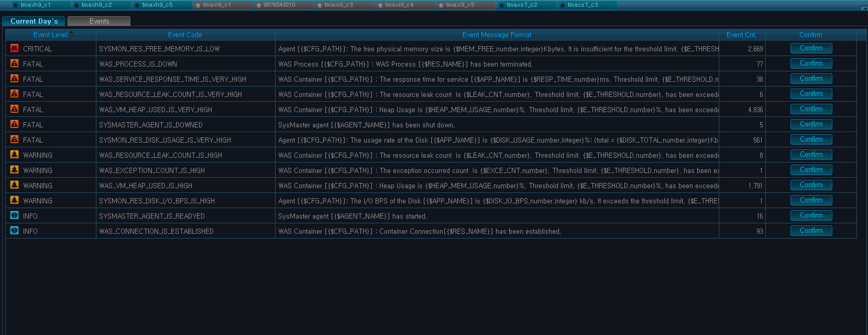This screenshot has height=335, width=868.
Task: Click WARNING icon for WAS_EXCEPTION_COUNT_IS_HIGH
Action: 14,170
